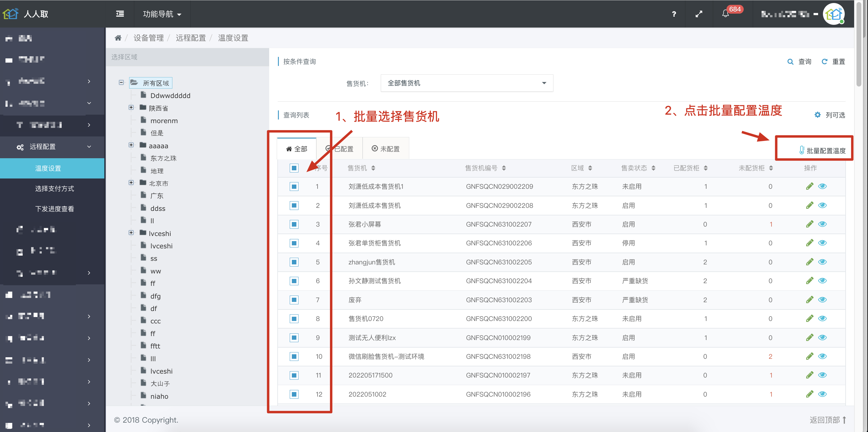Viewport: 868px width, 432px height.
Task: Click the user avatar logo
Action: point(834,14)
